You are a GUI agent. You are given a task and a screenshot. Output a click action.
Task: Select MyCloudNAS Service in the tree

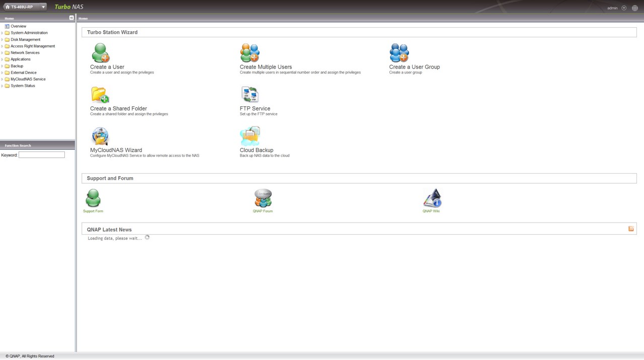coord(28,79)
